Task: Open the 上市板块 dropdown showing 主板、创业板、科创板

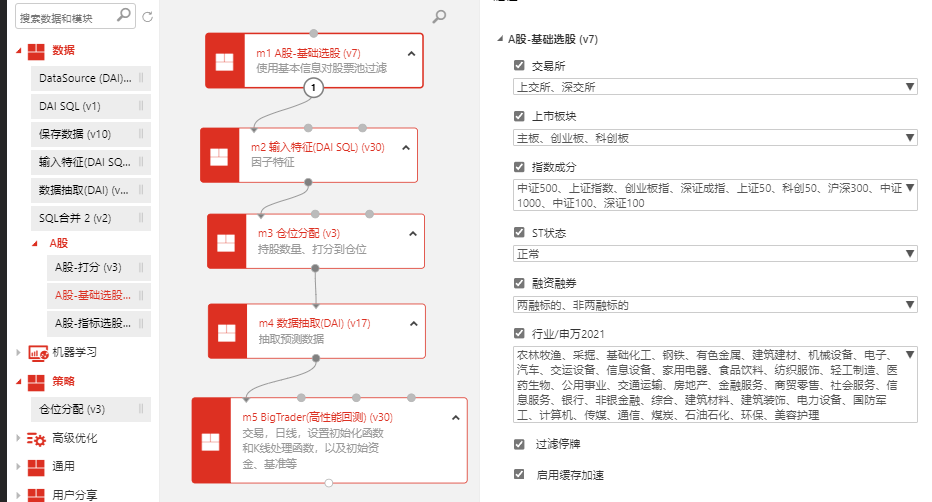Action: 715,138
